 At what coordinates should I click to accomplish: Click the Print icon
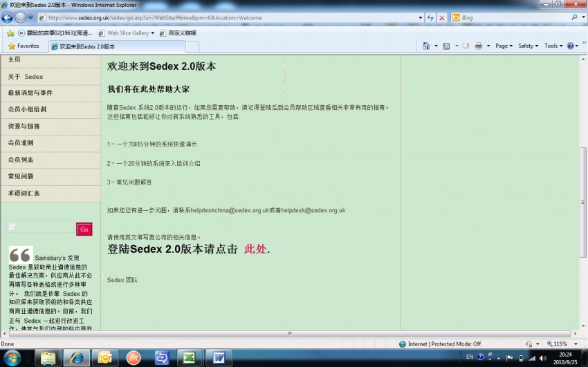pyautogui.click(x=479, y=46)
